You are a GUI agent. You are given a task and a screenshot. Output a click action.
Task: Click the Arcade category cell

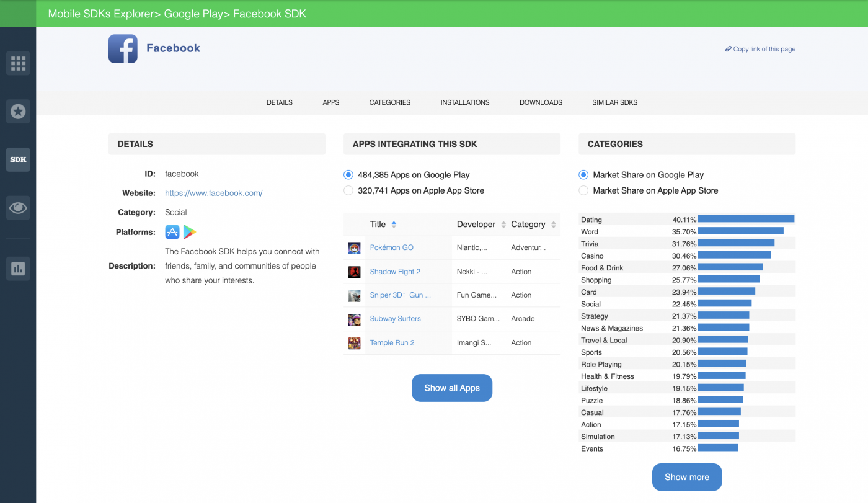[523, 319]
